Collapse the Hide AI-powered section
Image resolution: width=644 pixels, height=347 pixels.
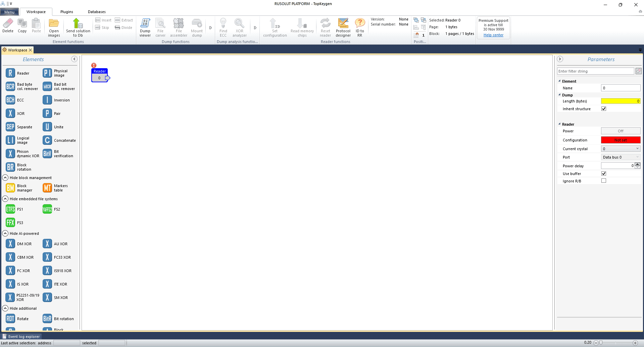click(x=5, y=233)
